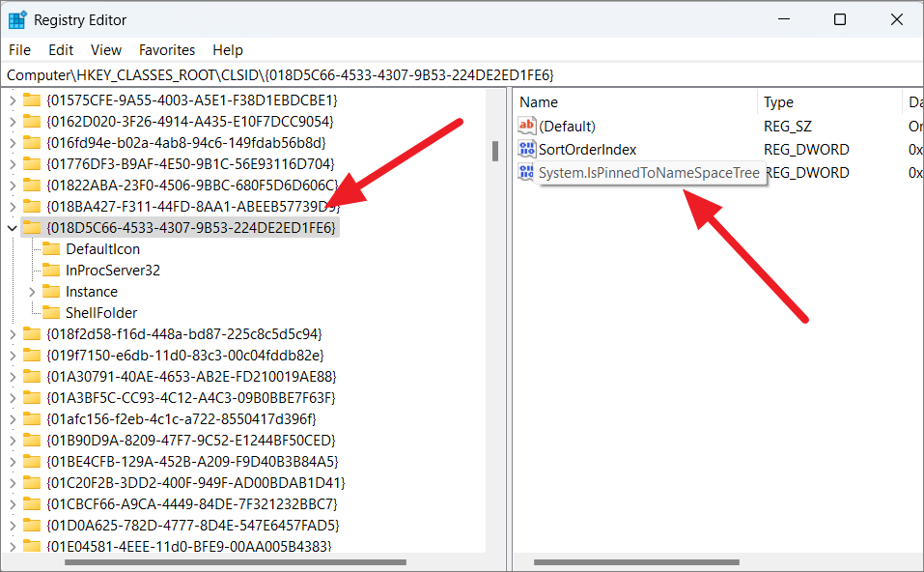Maximize the Registry Editor window
The width and height of the screenshot is (924, 572).
click(x=840, y=19)
